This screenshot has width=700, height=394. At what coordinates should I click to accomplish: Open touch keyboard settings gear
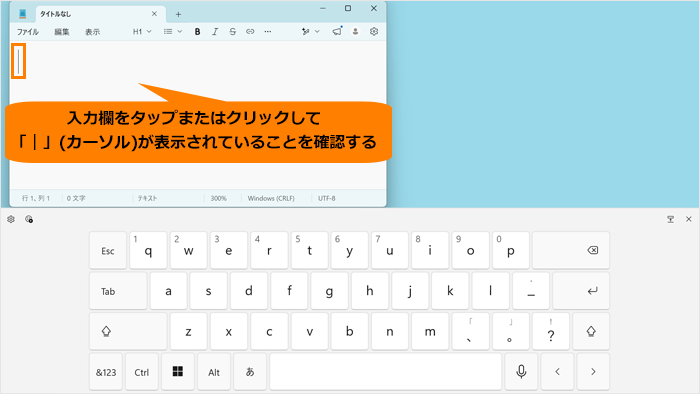pyautogui.click(x=11, y=219)
